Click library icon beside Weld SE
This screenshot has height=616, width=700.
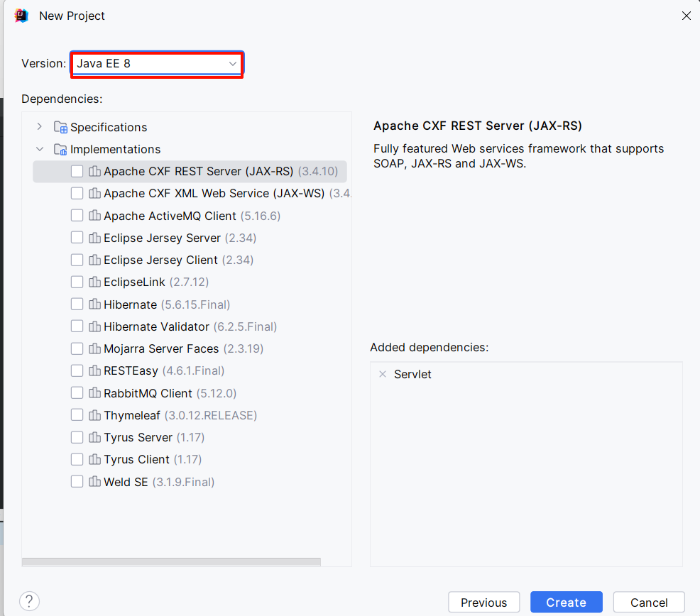tap(94, 481)
